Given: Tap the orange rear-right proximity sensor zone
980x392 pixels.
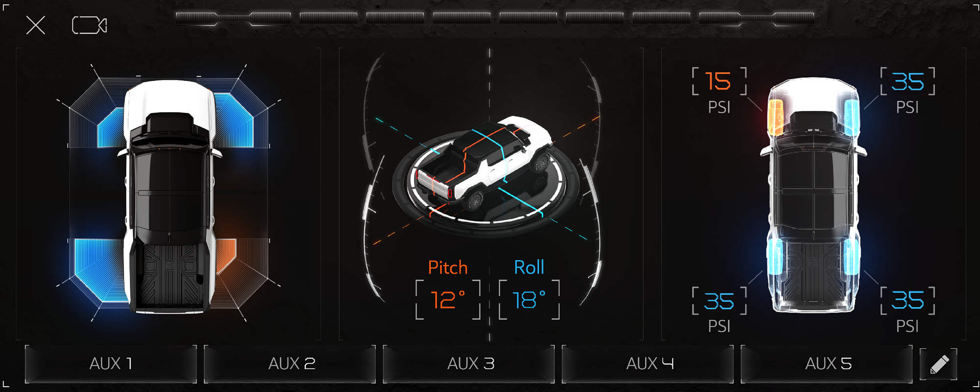Looking at the screenshot, I should [x=226, y=255].
